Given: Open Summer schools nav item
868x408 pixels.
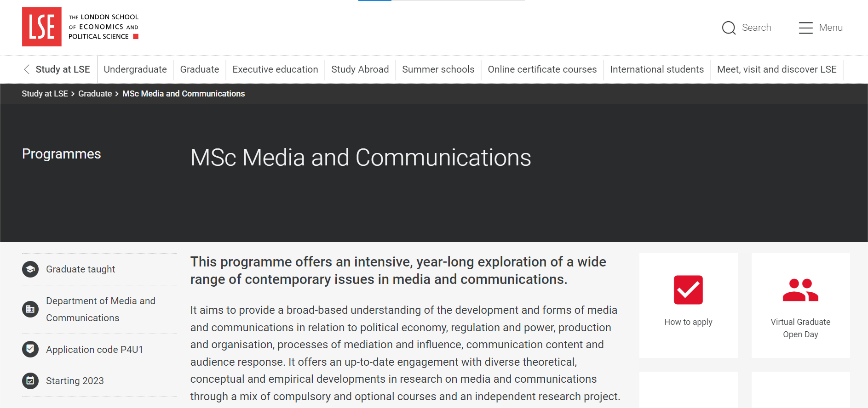Looking at the screenshot, I should click(x=438, y=69).
